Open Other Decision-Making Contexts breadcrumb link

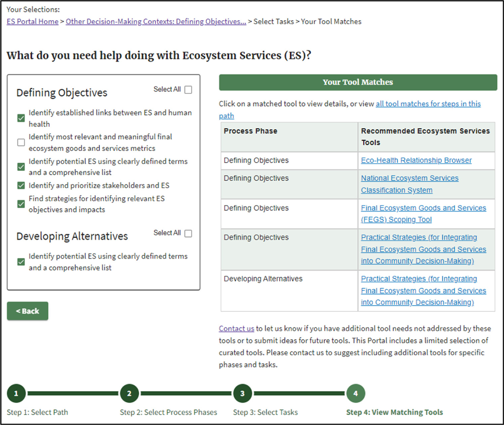(x=156, y=22)
